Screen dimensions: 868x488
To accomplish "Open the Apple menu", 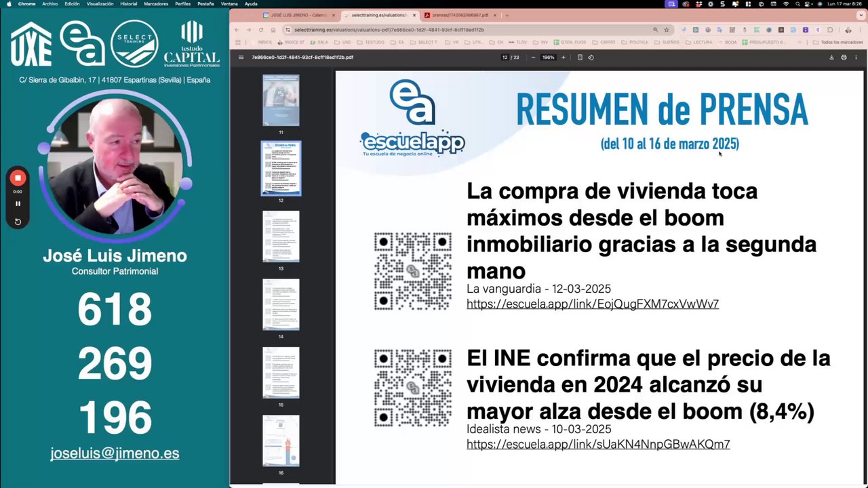I will 9,4.
